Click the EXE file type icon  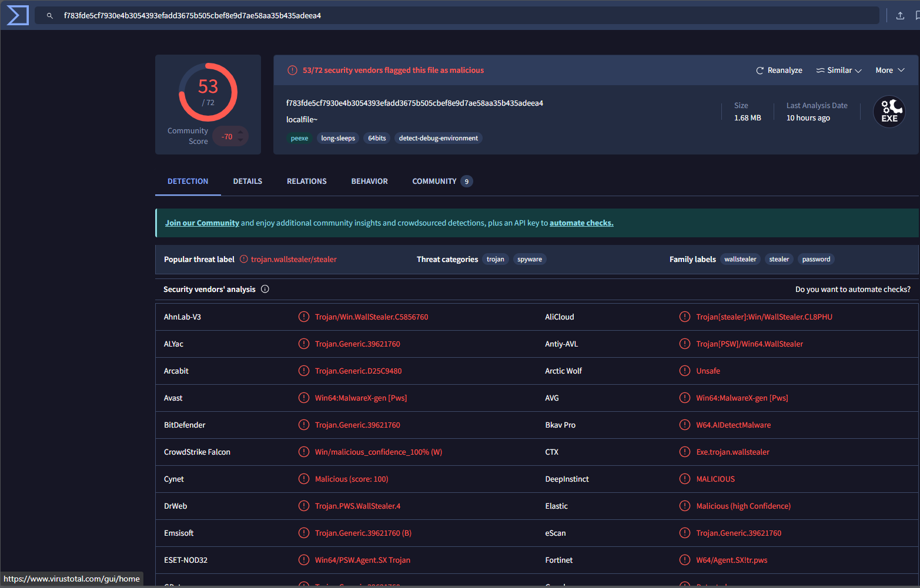tap(889, 112)
